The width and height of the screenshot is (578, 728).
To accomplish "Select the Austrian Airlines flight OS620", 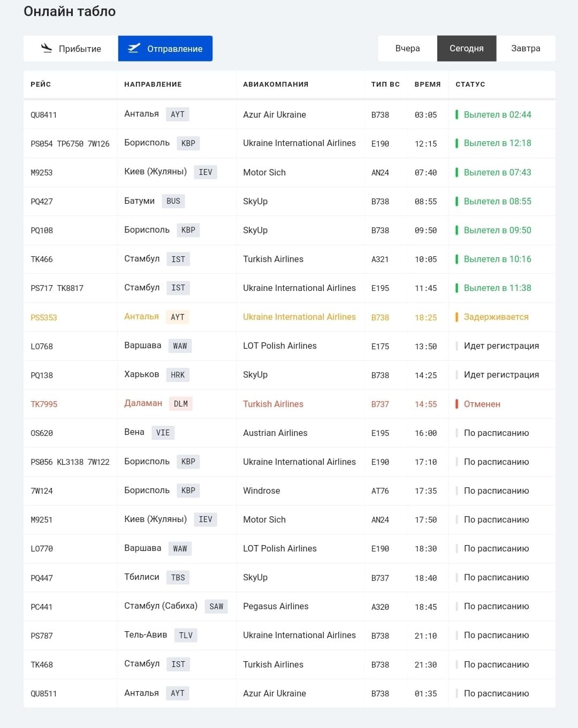I will tap(290, 433).
